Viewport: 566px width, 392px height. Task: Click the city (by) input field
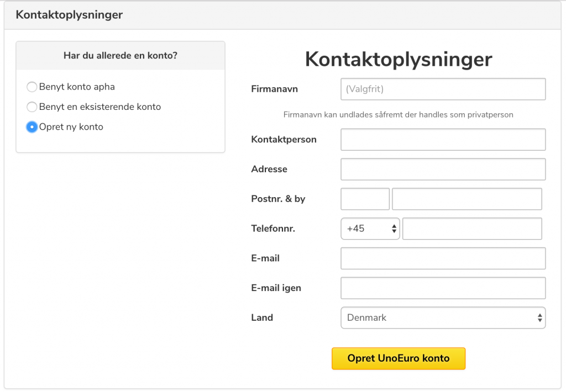pyautogui.click(x=467, y=199)
